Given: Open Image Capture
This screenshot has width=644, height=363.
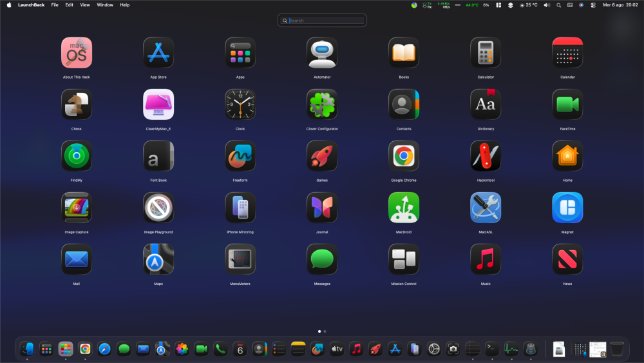Looking at the screenshot, I should 77,208.
